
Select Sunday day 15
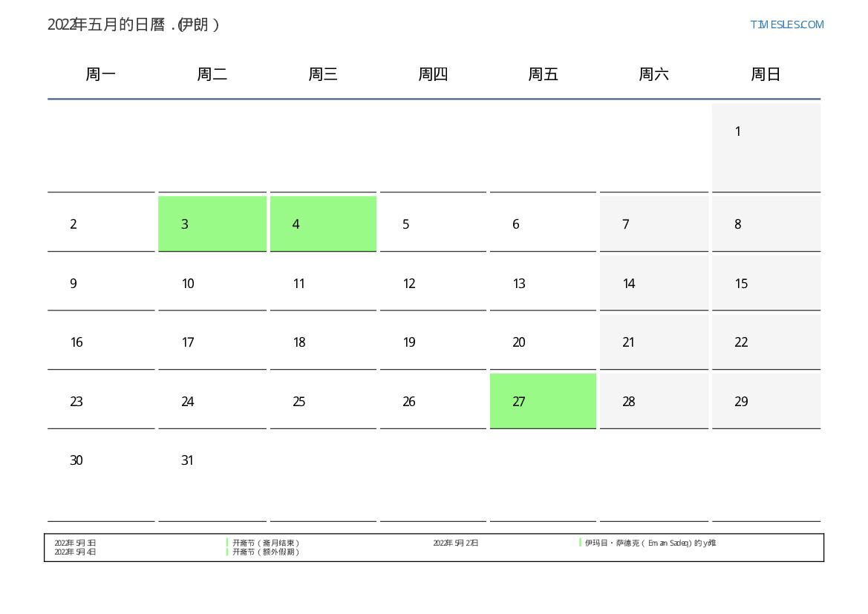pos(766,283)
